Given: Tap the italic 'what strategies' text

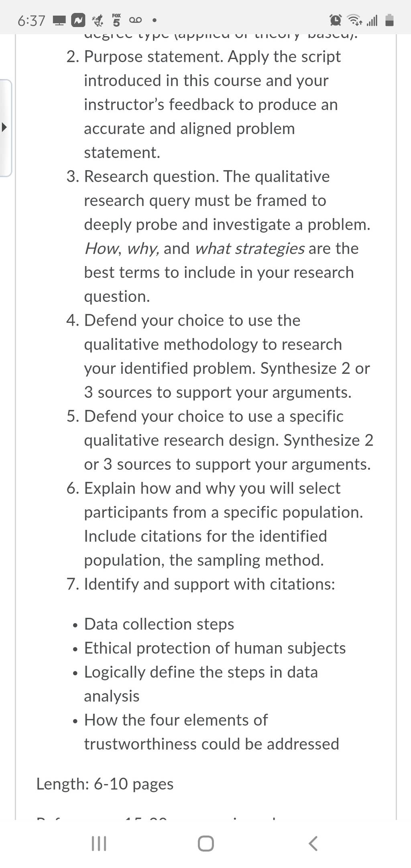Looking at the screenshot, I should coord(250,249).
